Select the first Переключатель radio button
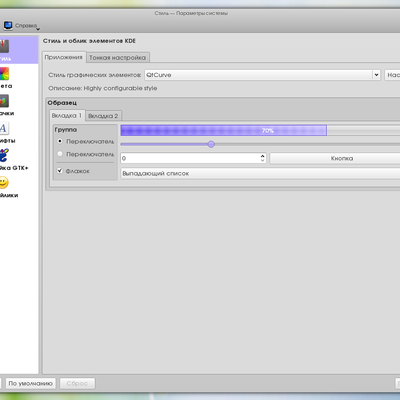 click(x=60, y=141)
